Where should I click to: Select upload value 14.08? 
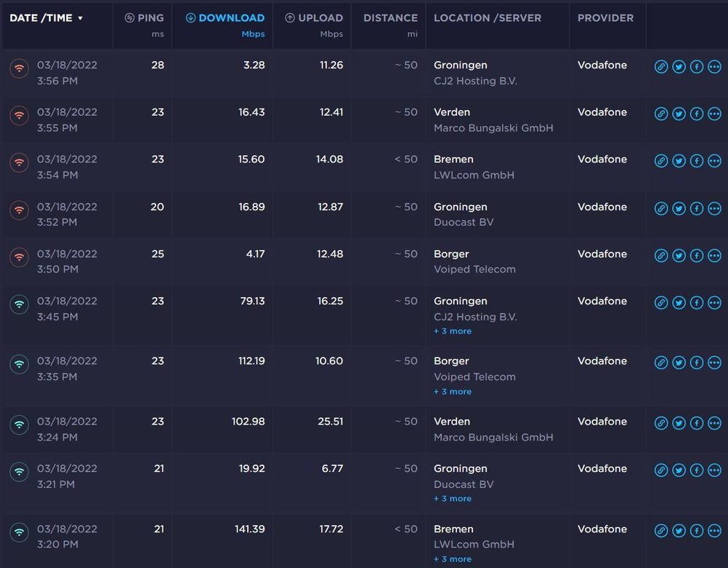tap(329, 159)
